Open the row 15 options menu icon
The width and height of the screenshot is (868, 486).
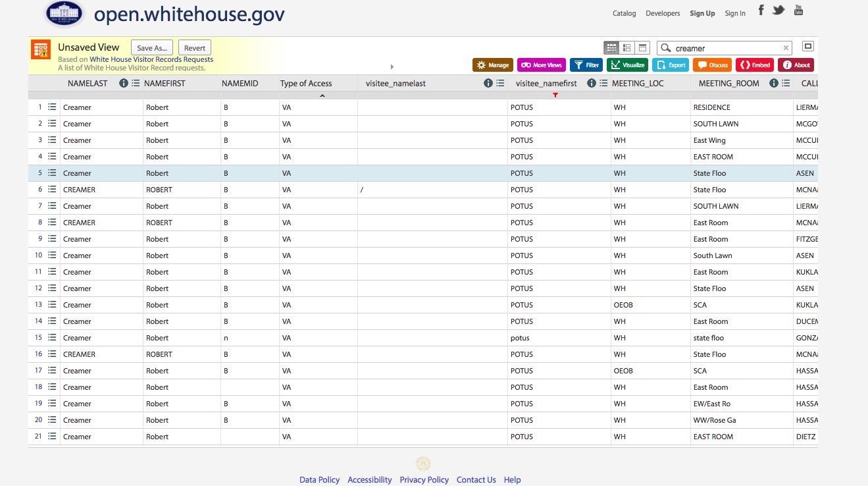[x=52, y=337]
